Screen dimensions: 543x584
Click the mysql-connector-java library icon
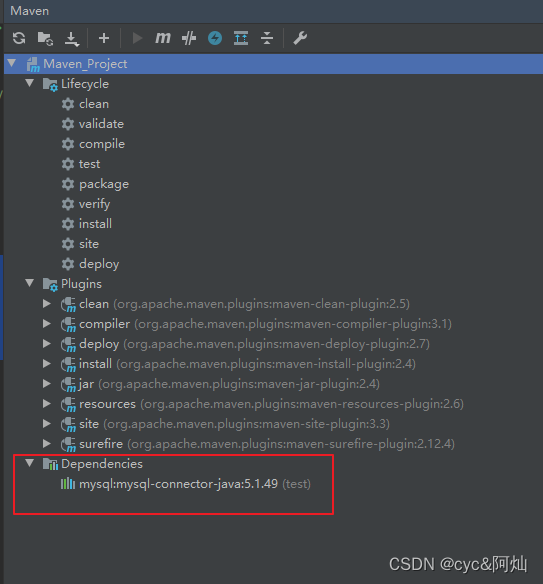tap(68, 484)
